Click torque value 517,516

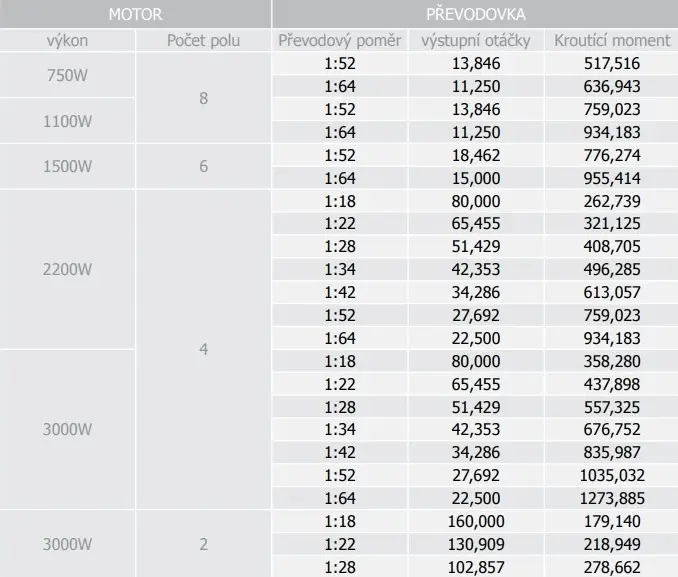[x=612, y=64]
